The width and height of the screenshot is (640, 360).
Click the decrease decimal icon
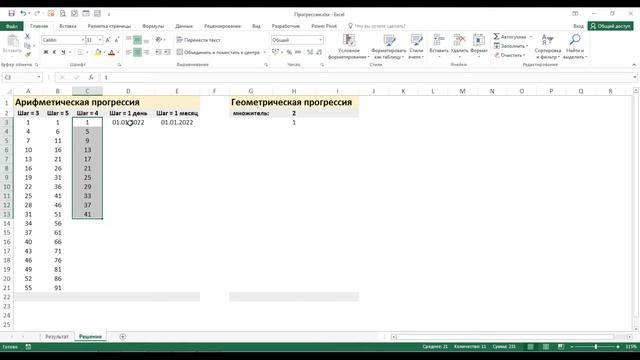point(319,52)
